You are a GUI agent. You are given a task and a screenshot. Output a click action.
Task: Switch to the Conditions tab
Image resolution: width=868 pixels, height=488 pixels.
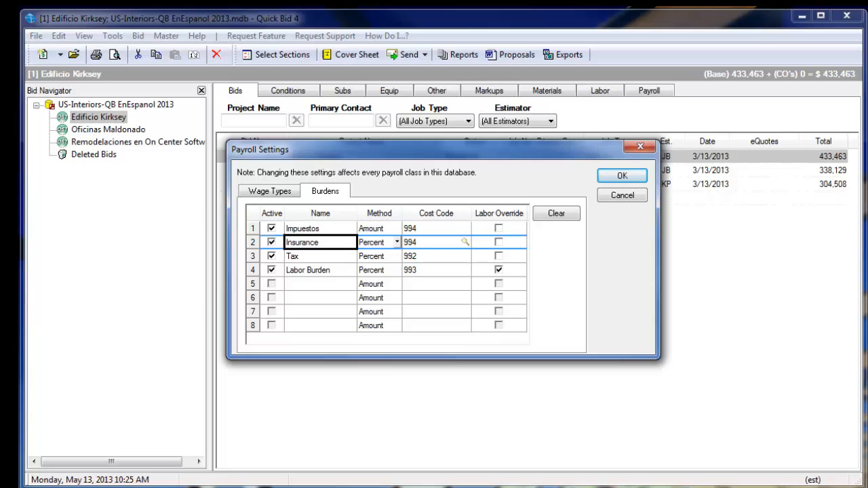(288, 91)
